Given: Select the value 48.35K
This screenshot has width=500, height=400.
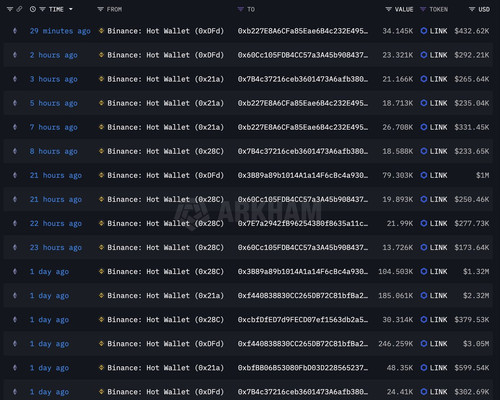Looking at the screenshot, I should coord(400,368).
